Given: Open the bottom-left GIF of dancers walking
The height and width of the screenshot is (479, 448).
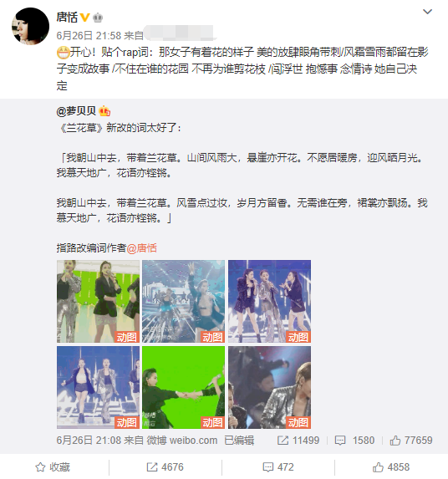Looking at the screenshot, I should [x=98, y=387].
